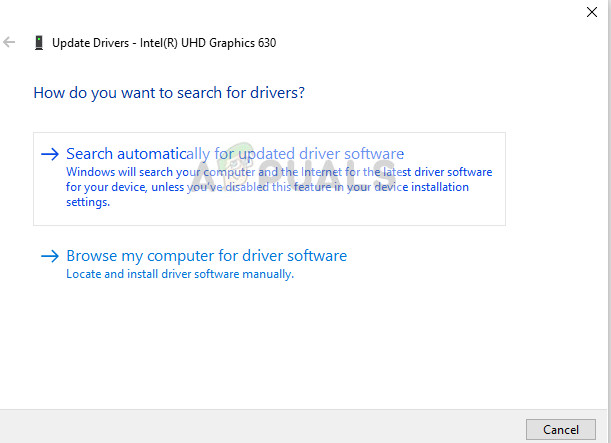Click 'How do you want to search for drivers?' heading
611x443 pixels.
(x=169, y=93)
